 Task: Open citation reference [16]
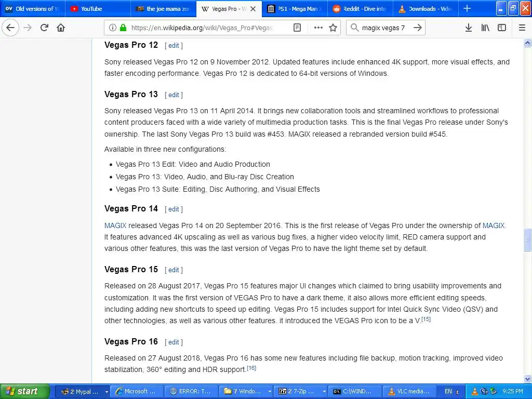tap(251, 368)
